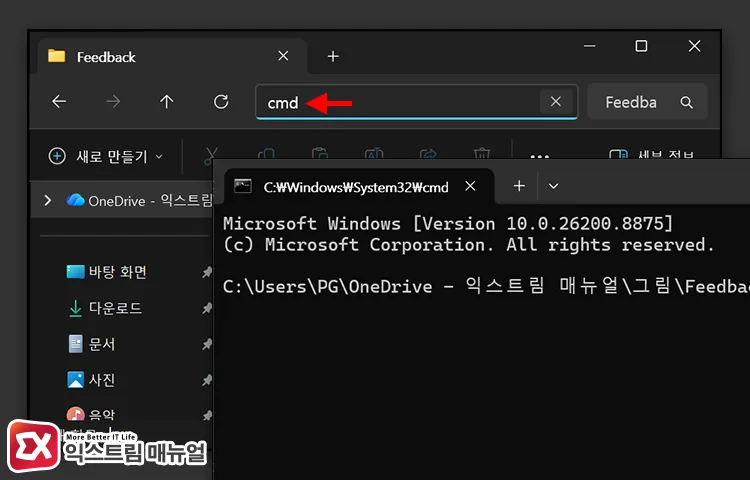Click the Microsoft Windows version line
The width and height of the screenshot is (750, 480).
[x=448, y=223]
